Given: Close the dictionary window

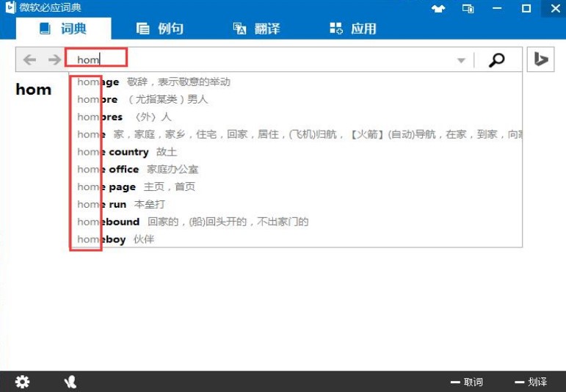Looking at the screenshot, I should coord(556,8).
